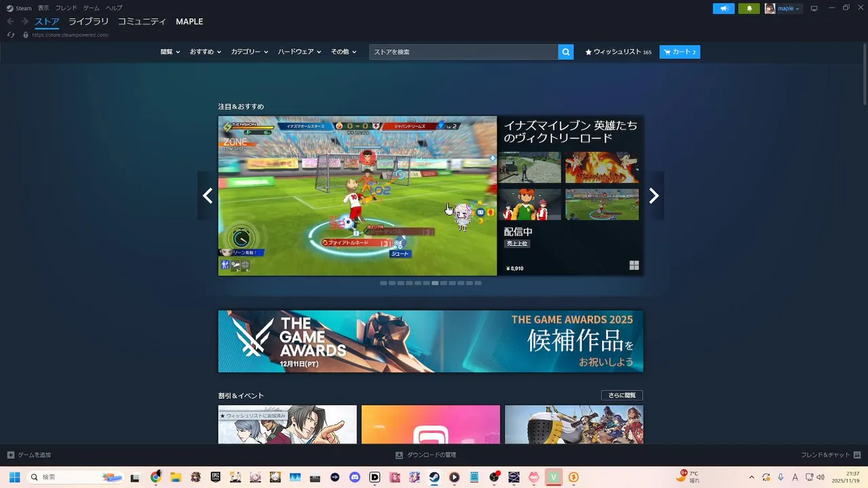Image resolution: width=868 pixels, height=488 pixels.
Task: Show previous featured game in carousel
Action: (x=208, y=196)
